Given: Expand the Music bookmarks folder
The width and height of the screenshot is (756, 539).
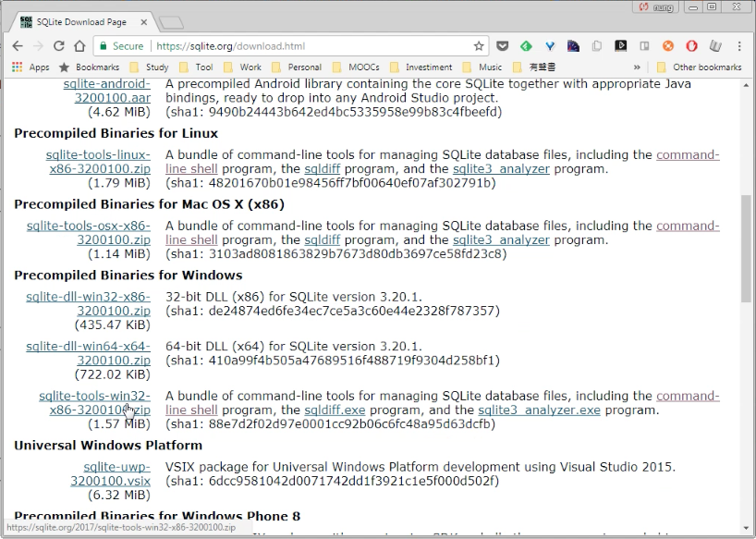Looking at the screenshot, I should [x=482, y=67].
